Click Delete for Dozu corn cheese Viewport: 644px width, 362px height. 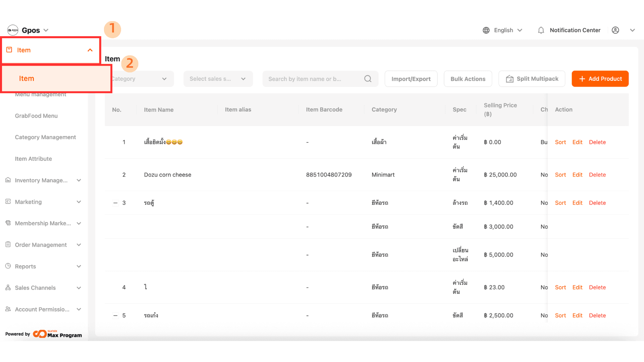pos(597,175)
